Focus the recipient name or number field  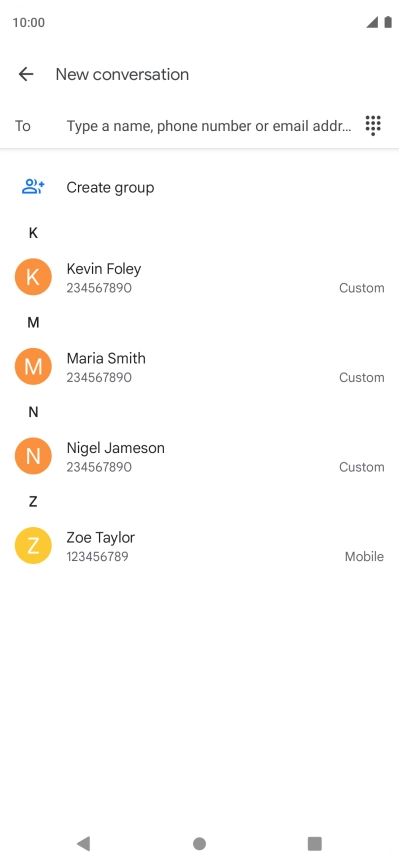[209, 126]
